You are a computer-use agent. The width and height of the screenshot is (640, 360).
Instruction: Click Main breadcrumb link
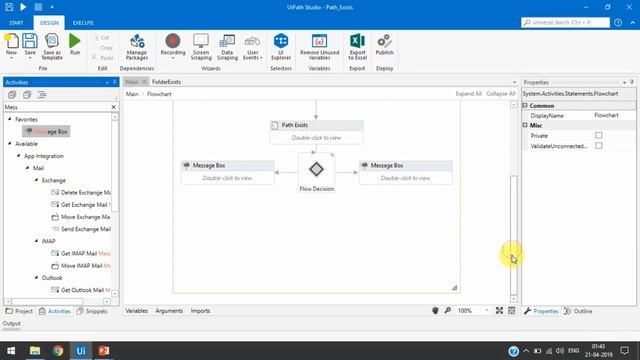[x=132, y=94]
